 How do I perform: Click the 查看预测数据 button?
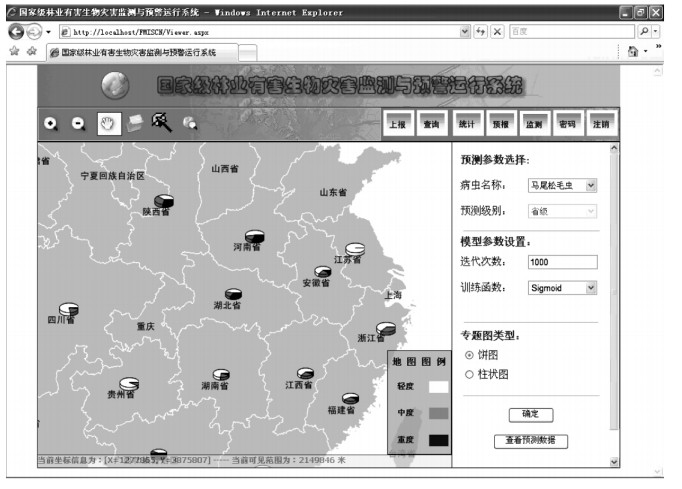pyautogui.click(x=530, y=441)
